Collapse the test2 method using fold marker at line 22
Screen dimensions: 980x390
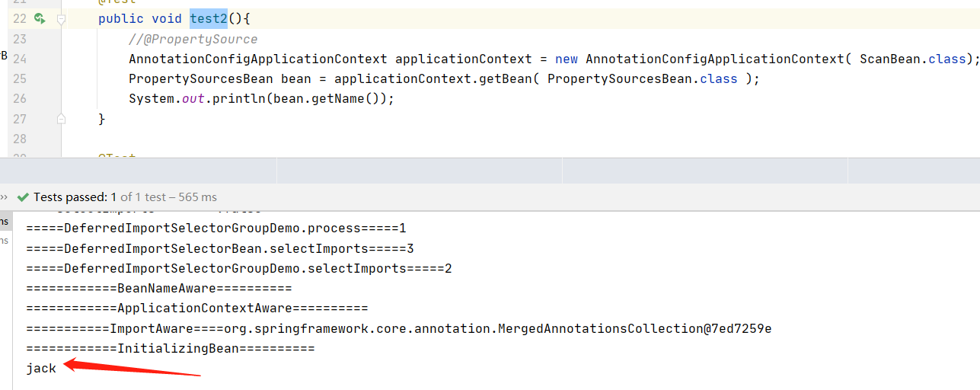click(x=62, y=19)
